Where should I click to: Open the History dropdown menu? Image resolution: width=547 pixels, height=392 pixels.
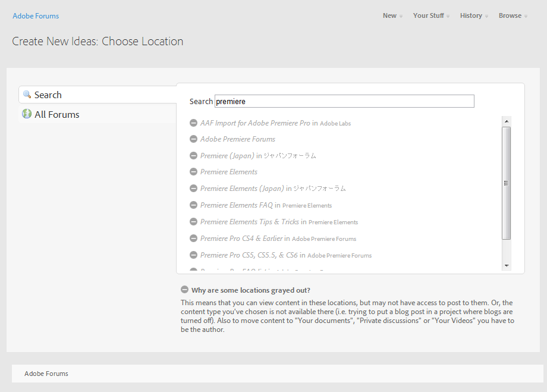click(x=474, y=15)
